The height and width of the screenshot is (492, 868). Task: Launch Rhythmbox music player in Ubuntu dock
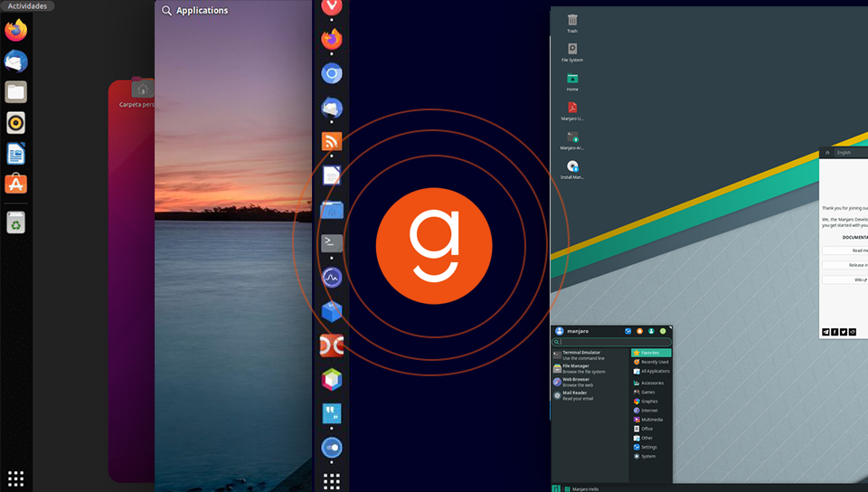[16, 123]
